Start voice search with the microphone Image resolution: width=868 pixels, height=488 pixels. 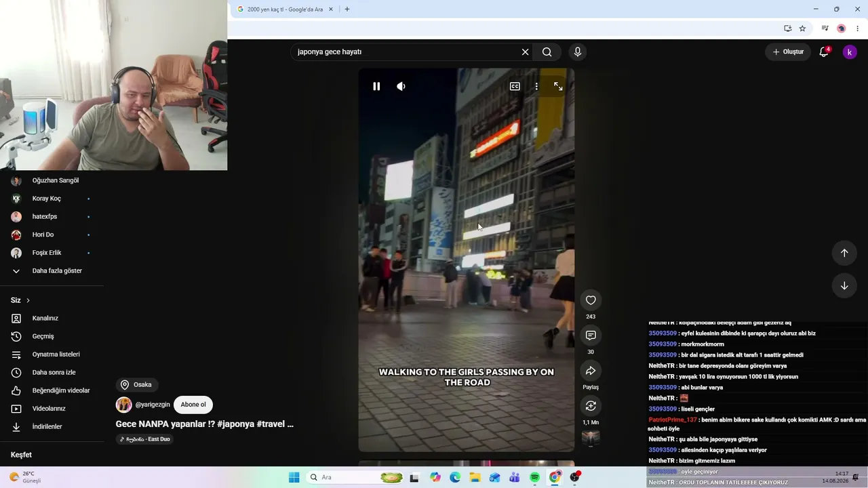click(x=578, y=52)
